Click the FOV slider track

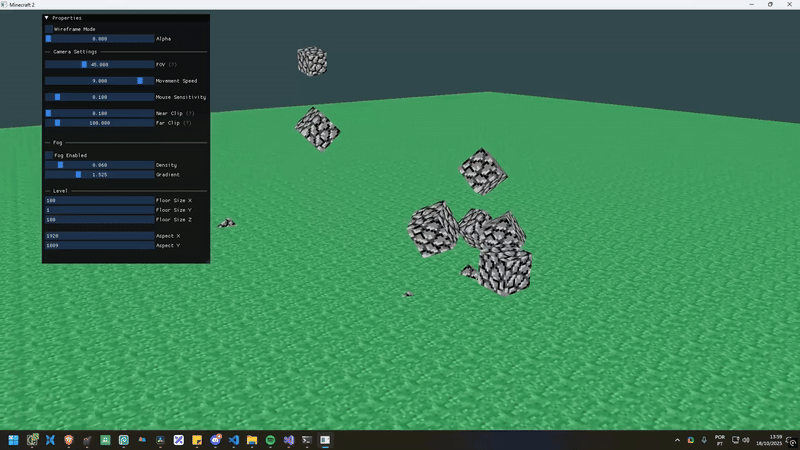99,64
